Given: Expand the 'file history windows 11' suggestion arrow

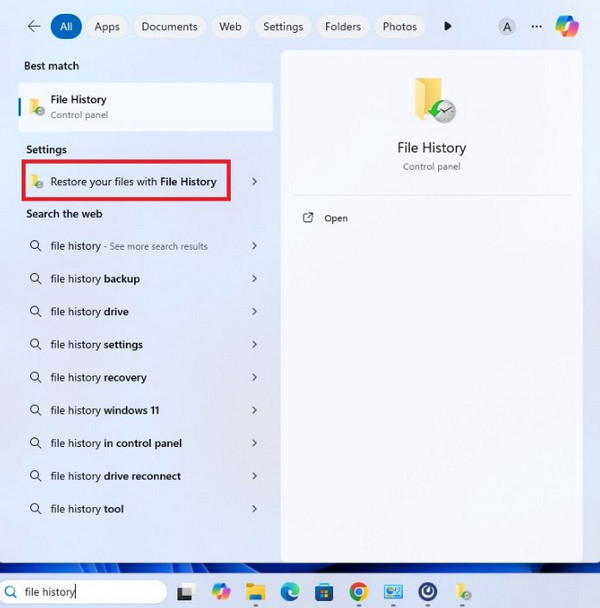Looking at the screenshot, I should pos(254,410).
